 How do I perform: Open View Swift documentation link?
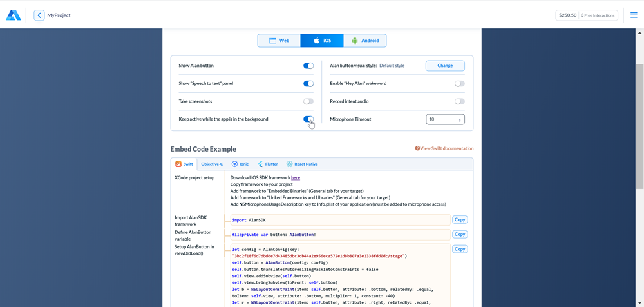(444, 148)
